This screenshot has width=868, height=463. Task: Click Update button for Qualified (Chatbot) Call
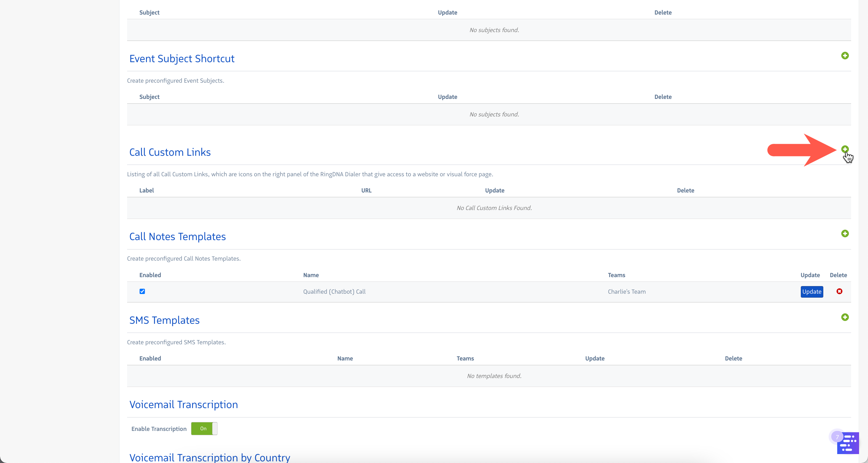pos(811,292)
